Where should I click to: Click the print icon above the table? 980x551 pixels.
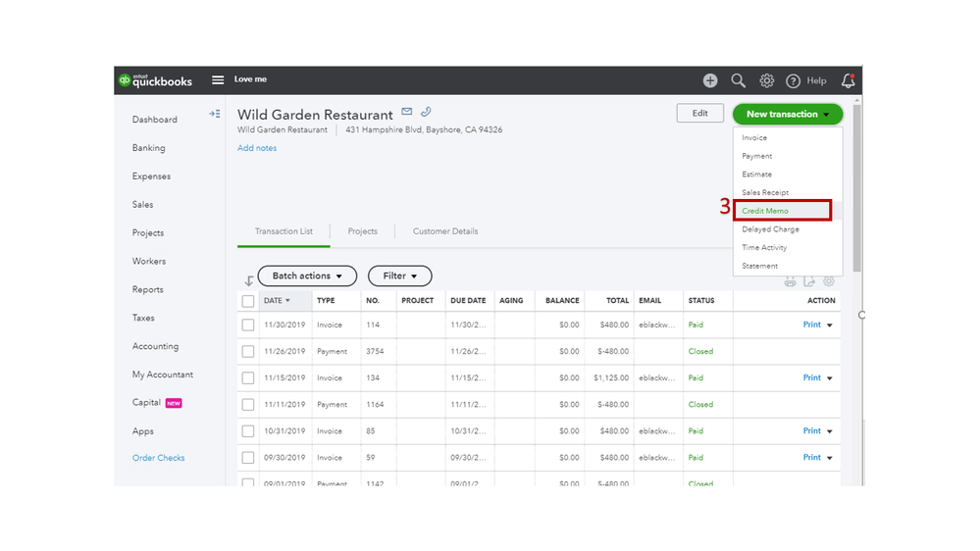[x=790, y=281]
